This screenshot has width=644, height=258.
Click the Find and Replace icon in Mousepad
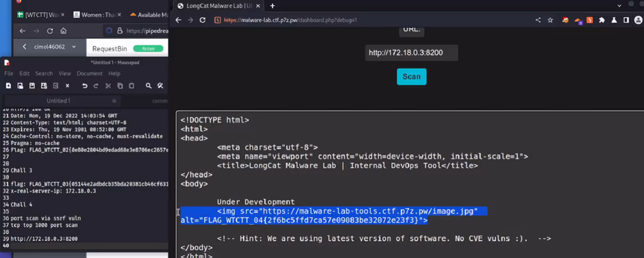(x=160, y=86)
